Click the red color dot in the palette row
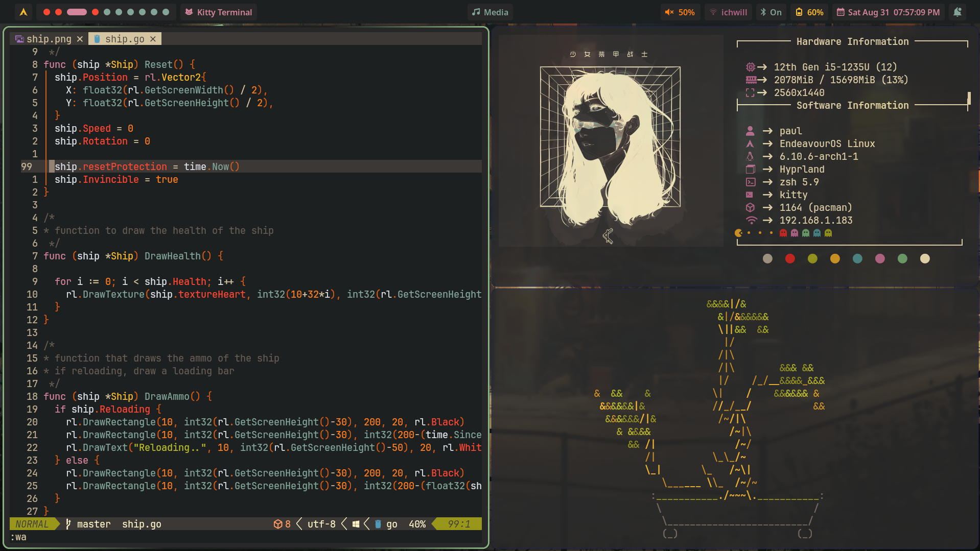 click(x=790, y=259)
